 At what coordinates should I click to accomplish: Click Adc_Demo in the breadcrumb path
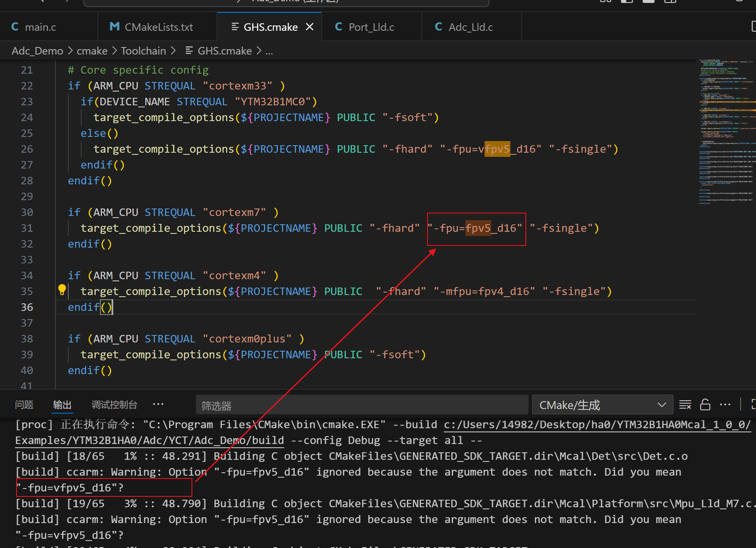[x=37, y=51]
